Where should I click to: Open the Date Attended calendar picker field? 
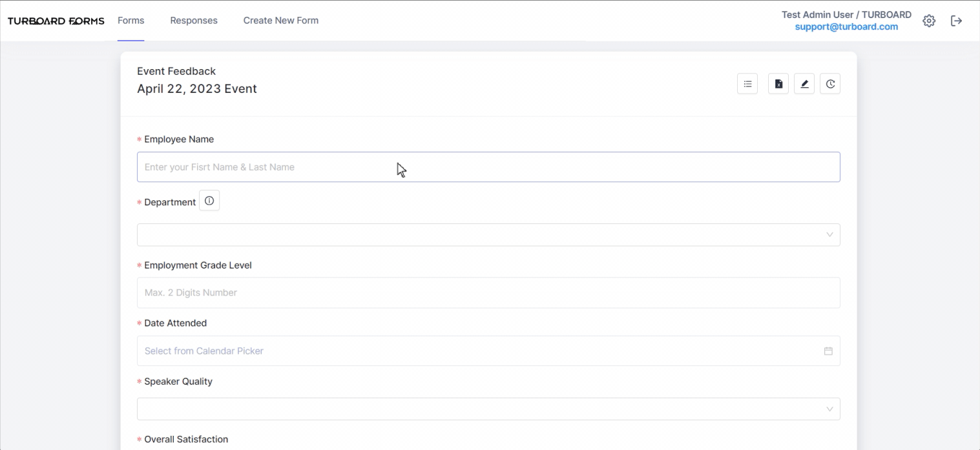(x=488, y=351)
